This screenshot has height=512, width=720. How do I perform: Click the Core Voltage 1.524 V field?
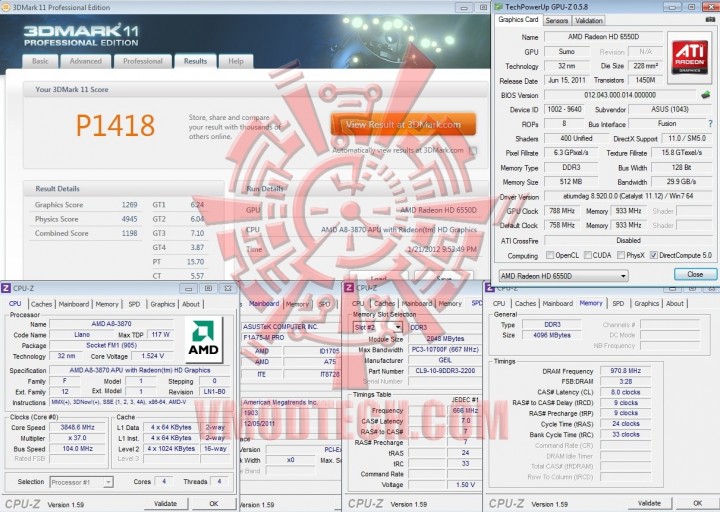click(152, 356)
